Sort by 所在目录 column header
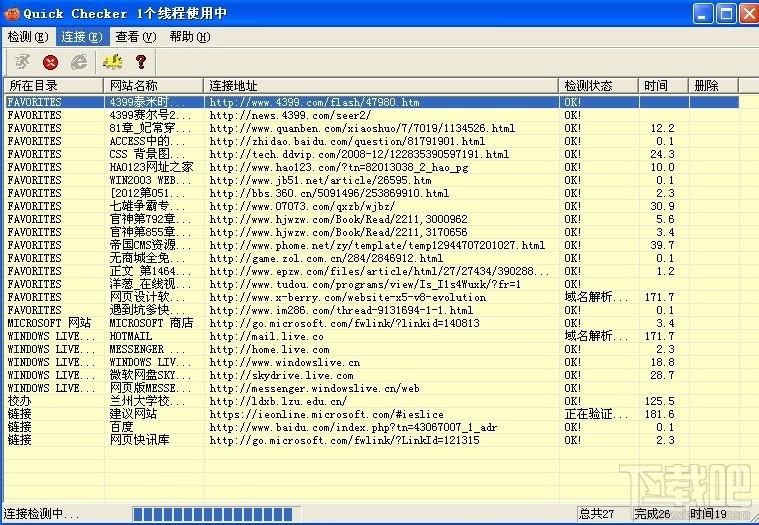Screen dimensions: 759x525 [x=54, y=86]
